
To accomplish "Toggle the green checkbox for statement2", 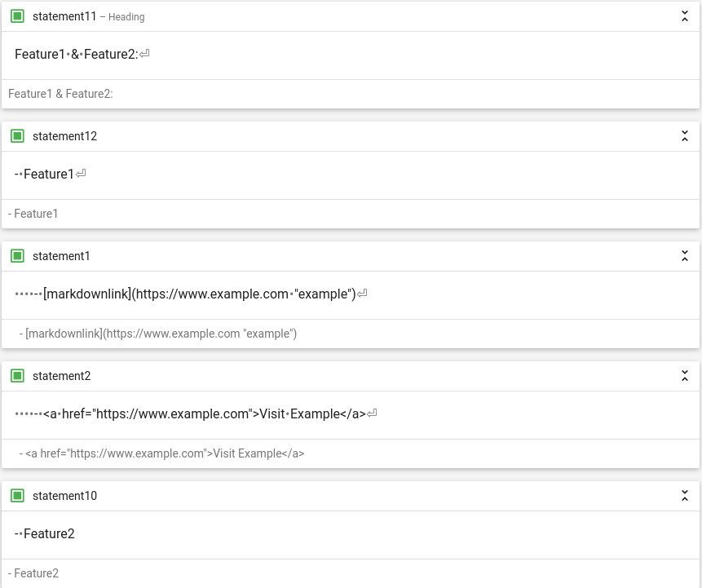I will coord(17,376).
